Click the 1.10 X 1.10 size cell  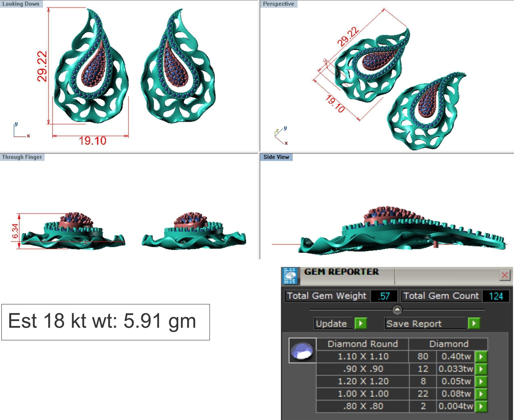tap(362, 356)
